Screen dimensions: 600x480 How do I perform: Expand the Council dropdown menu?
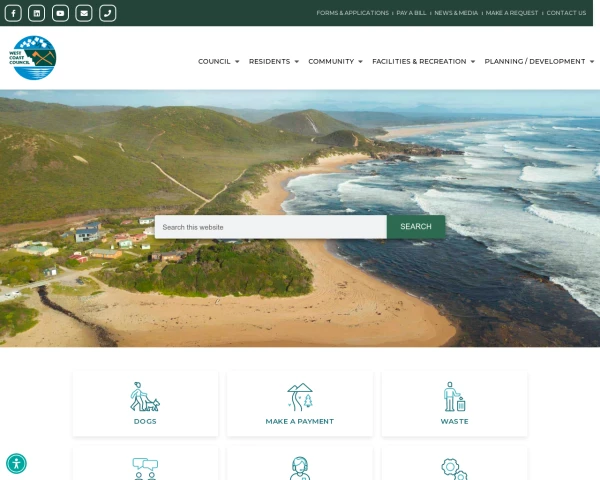point(218,61)
